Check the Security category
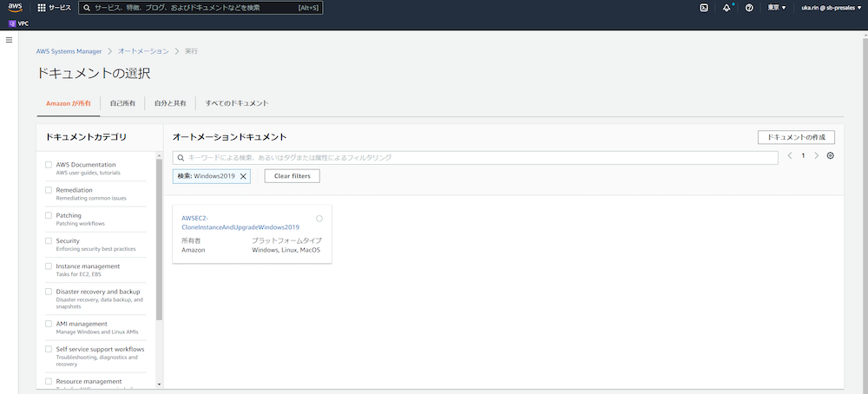868x394 pixels. pyautogui.click(x=49, y=240)
